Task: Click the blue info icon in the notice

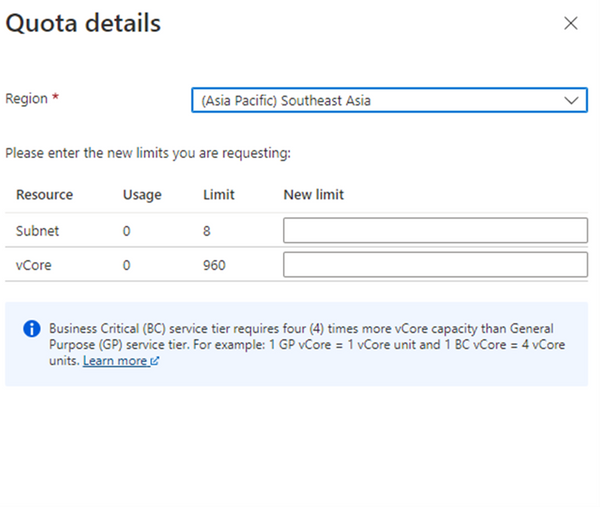Action: (x=32, y=329)
